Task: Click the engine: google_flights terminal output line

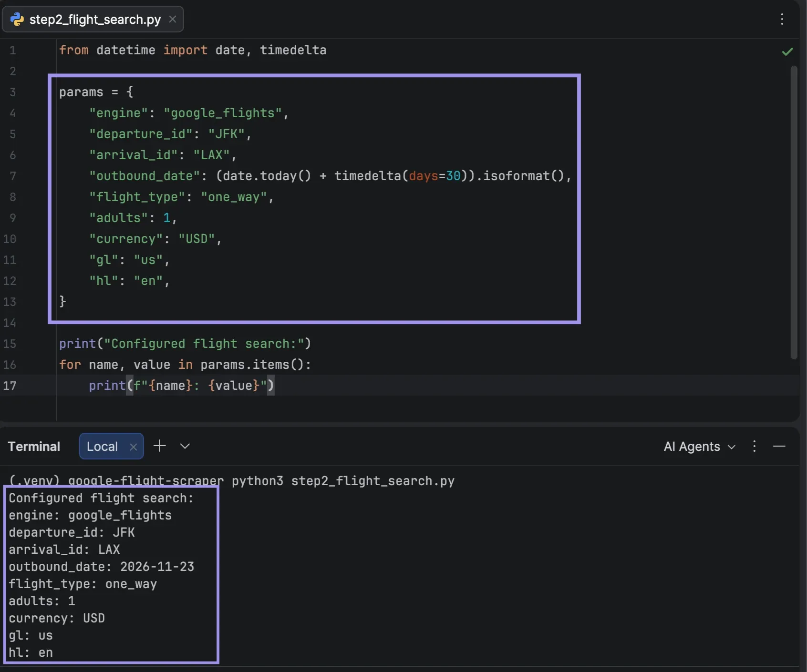Action: [x=90, y=515]
